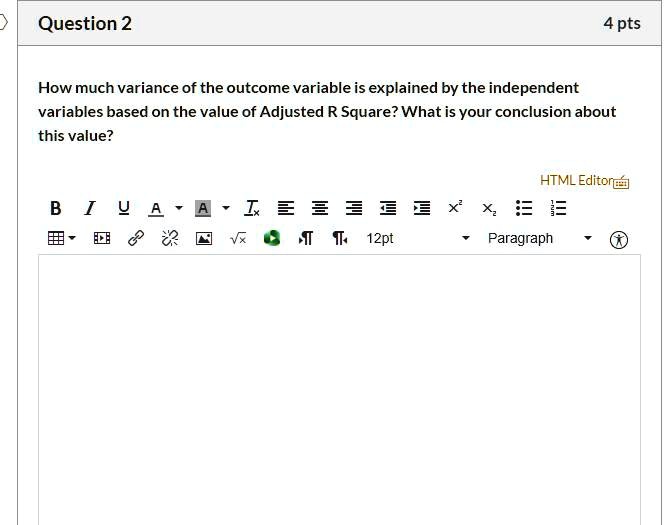Viewport: 666px width, 525px height.
Task: Open text color dropdown arrow
Action: [x=179, y=208]
